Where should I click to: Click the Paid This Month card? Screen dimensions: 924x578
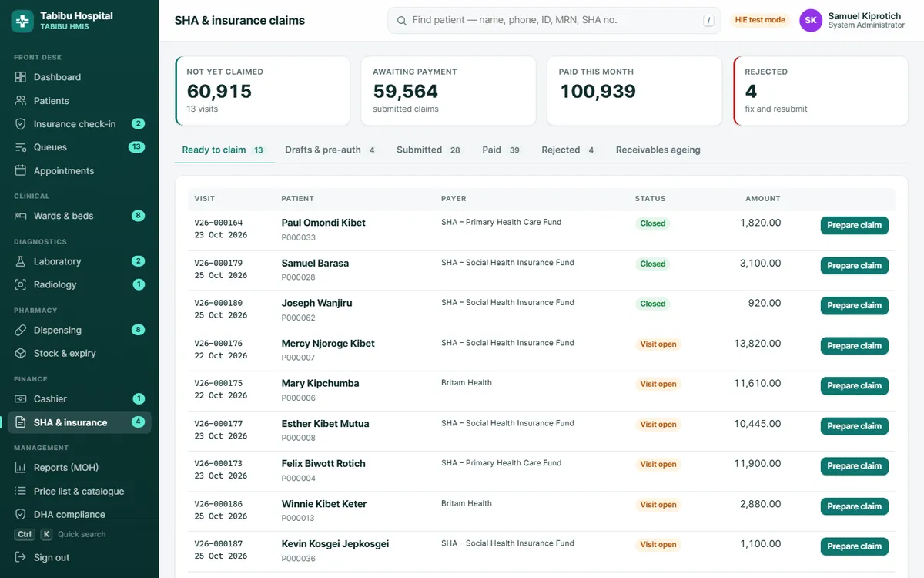point(634,91)
